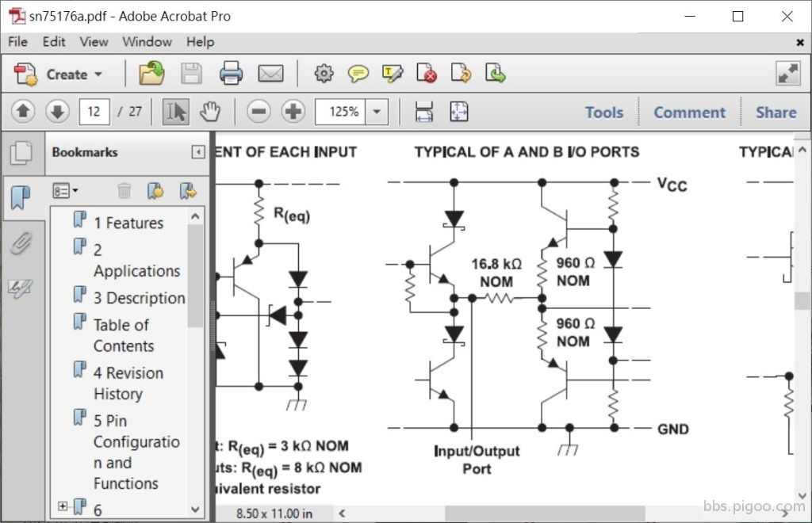Show the Page Thumbnails panel icon
Image resolution: width=812 pixels, height=523 pixels.
21,153
